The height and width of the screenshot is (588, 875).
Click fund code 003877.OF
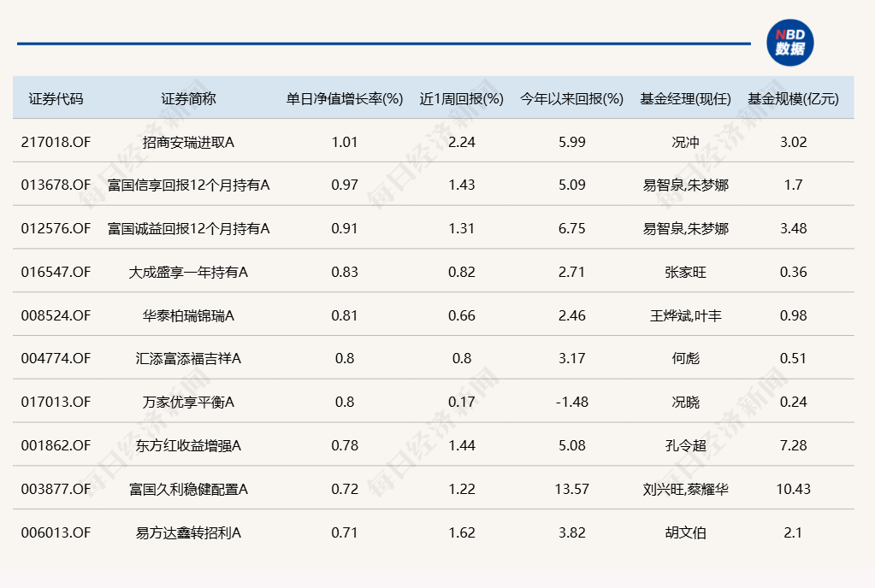(56, 489)
